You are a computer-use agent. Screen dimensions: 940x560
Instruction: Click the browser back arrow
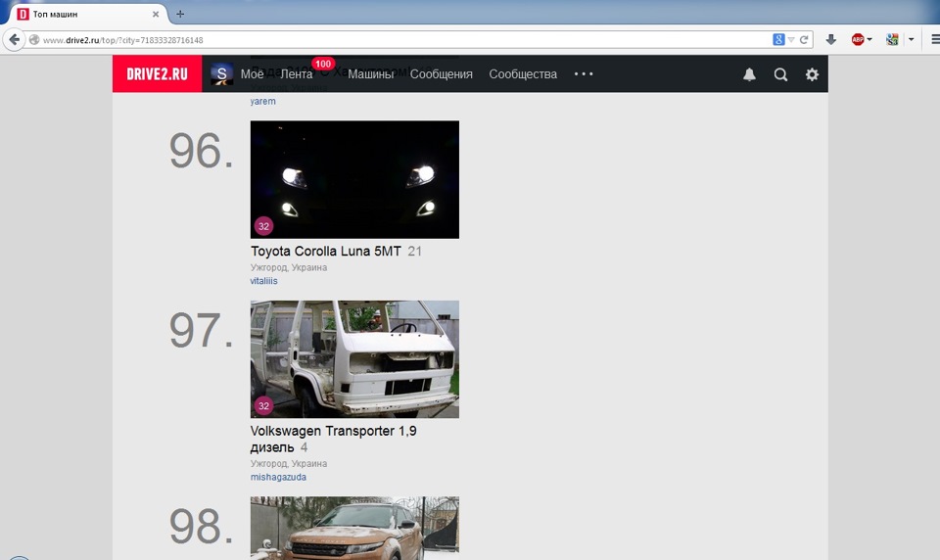14,39
